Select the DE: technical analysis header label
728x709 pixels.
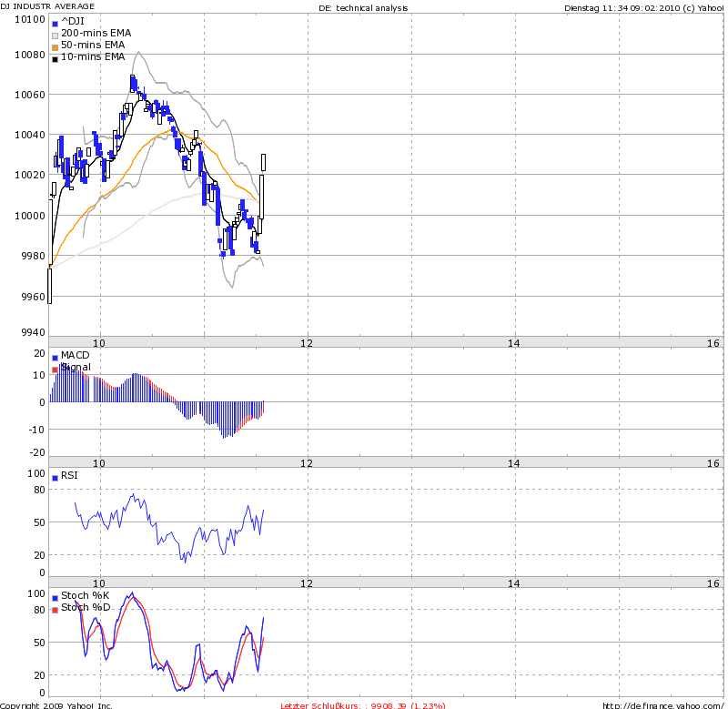(x=363, y=6)
